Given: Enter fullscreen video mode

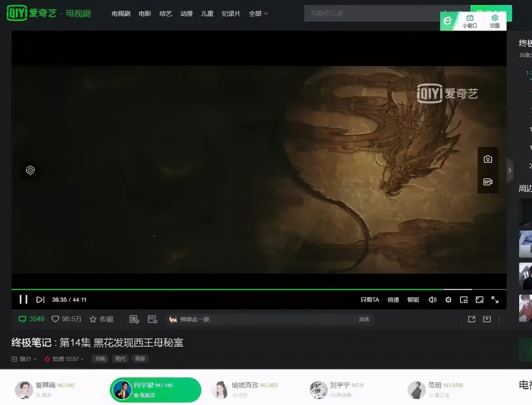Looking at the screenshot, I should [495, 299].
